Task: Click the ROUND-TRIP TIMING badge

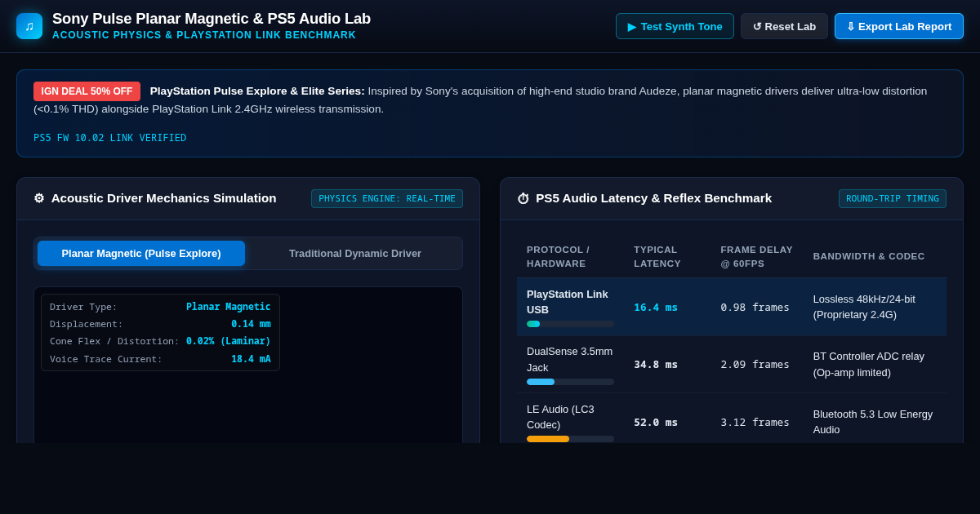Action: (x=893, y=198)
